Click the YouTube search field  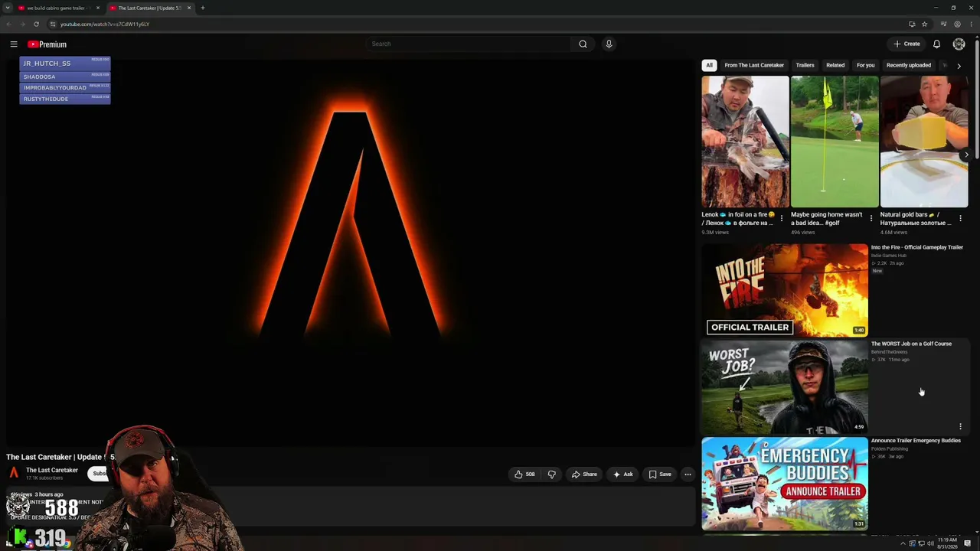(469, 44)
